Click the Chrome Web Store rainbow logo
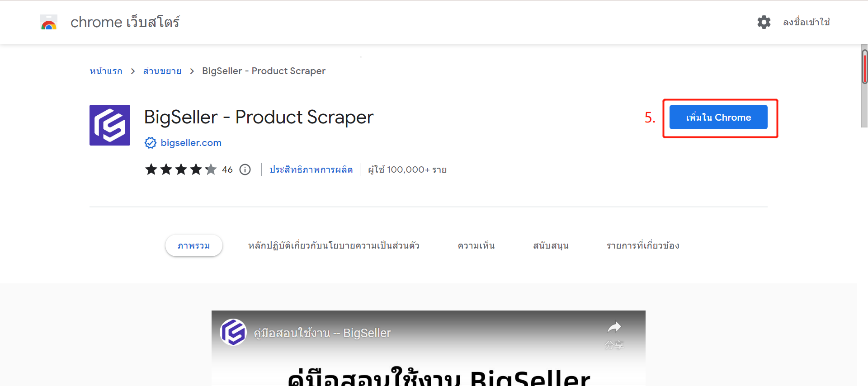 [49, 22]
